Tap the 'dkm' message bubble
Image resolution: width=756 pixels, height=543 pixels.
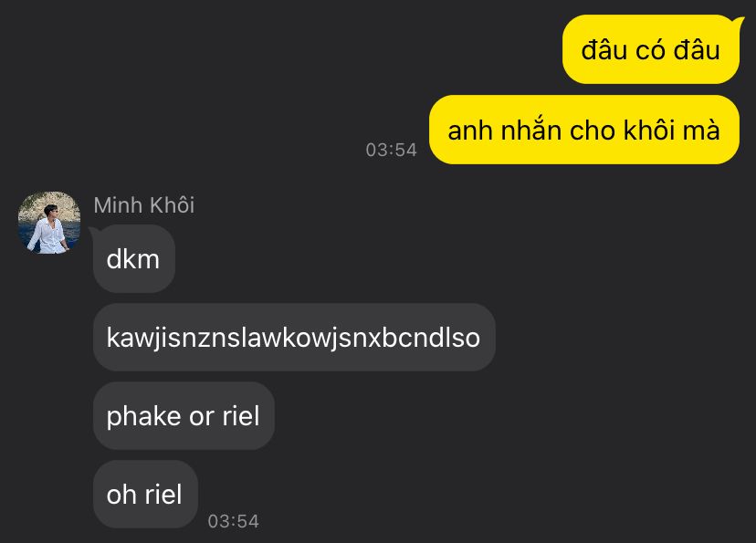tap(133, 259)
